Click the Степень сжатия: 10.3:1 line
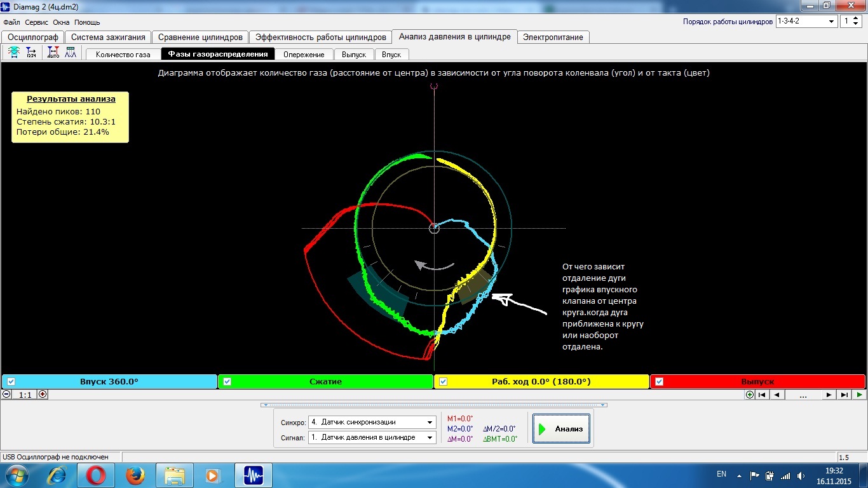This screenshot has height=488, width=868. (x=66, y=121)
